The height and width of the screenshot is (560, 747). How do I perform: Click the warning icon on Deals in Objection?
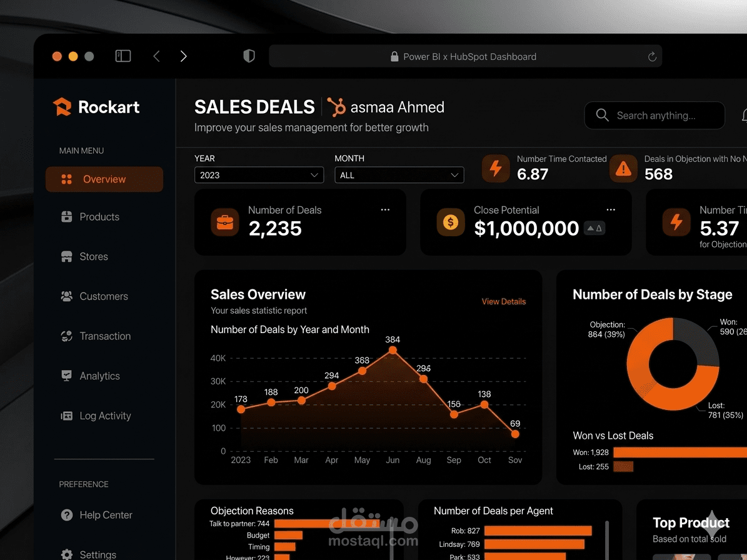pyautogui.click(x=623, y=168)
